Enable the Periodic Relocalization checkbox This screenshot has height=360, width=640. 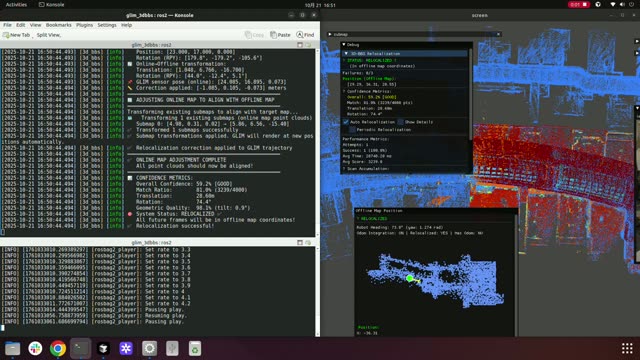pyautogui.click(x=352, y=130)
